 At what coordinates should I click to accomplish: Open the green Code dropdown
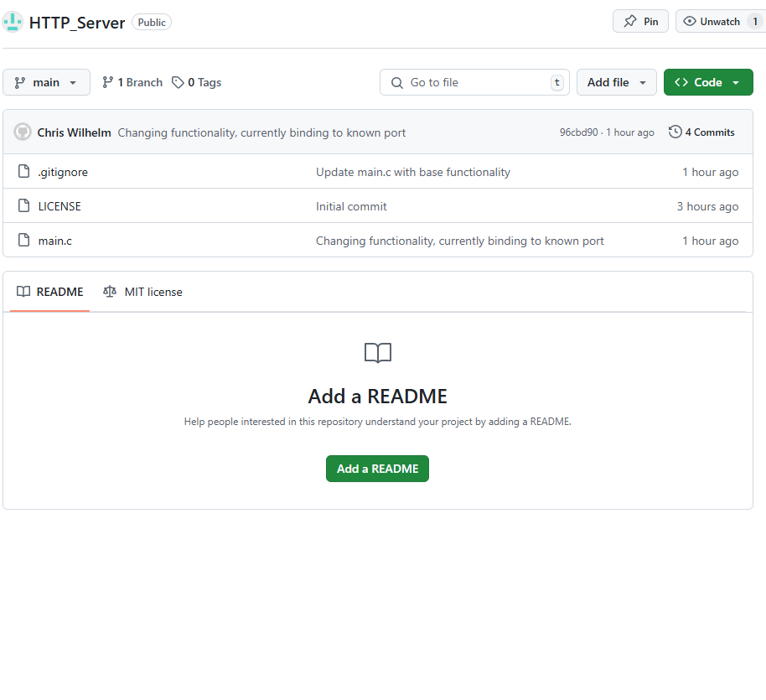(x=708, y=82)
